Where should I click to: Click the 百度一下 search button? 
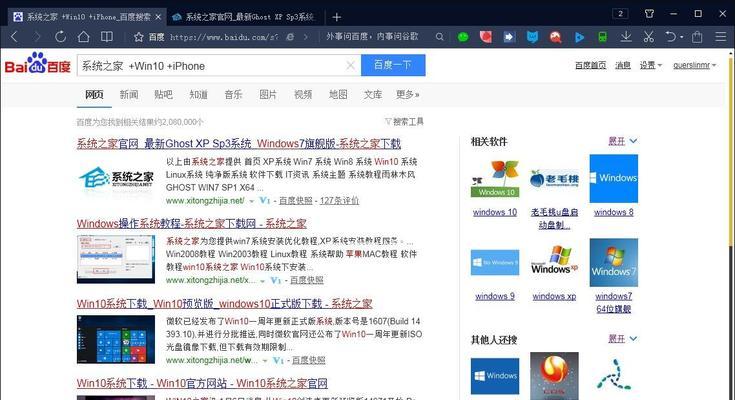(x=393, y=65)
